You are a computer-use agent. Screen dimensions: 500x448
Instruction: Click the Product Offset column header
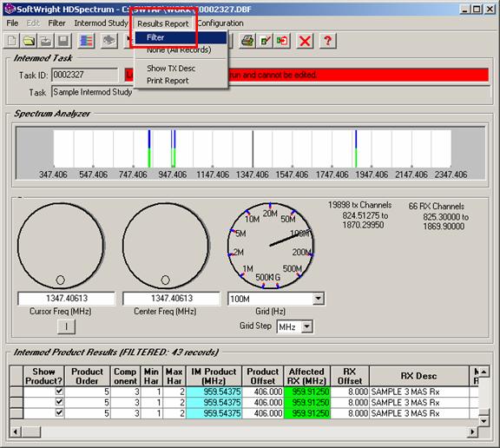point(263,376)
